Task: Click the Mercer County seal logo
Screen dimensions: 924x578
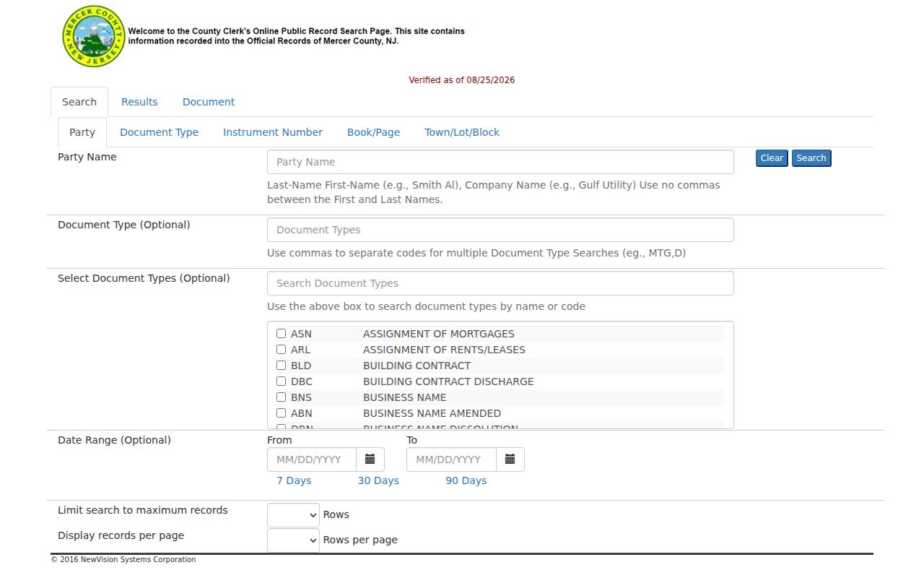Action: pos(94,37)
